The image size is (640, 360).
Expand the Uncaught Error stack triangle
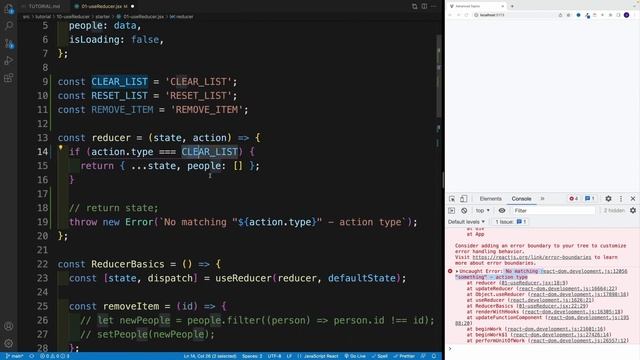coord(457,271)
